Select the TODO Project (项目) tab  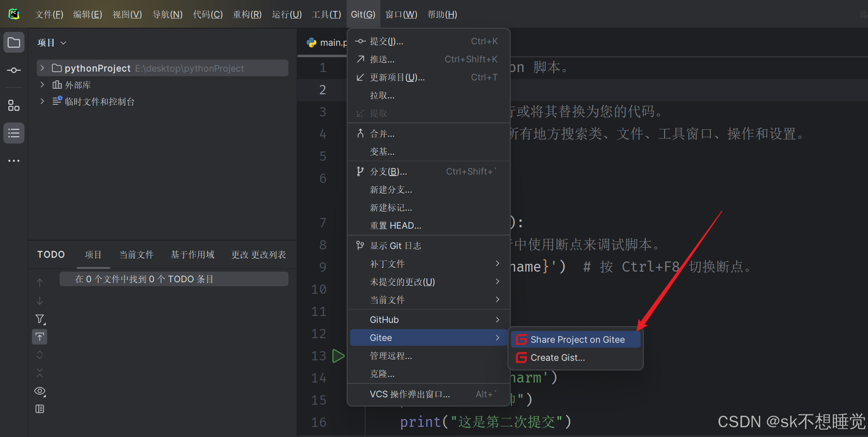[93, 255]
